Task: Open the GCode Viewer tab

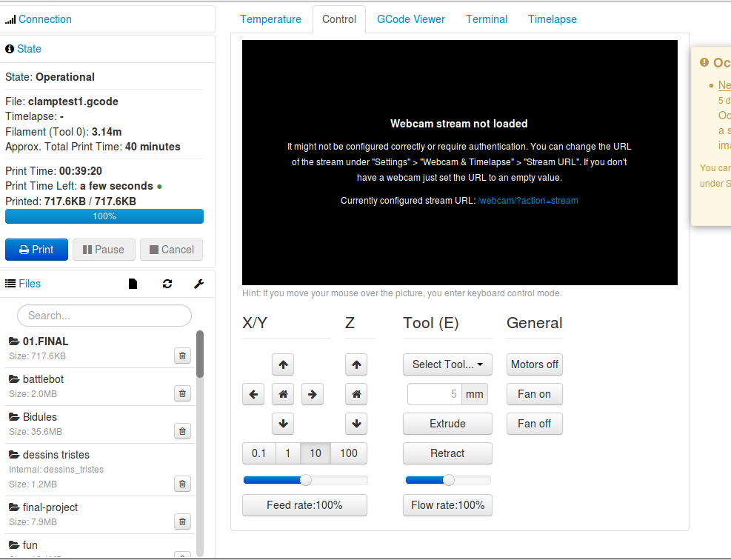Action: [x=411, y=19]
